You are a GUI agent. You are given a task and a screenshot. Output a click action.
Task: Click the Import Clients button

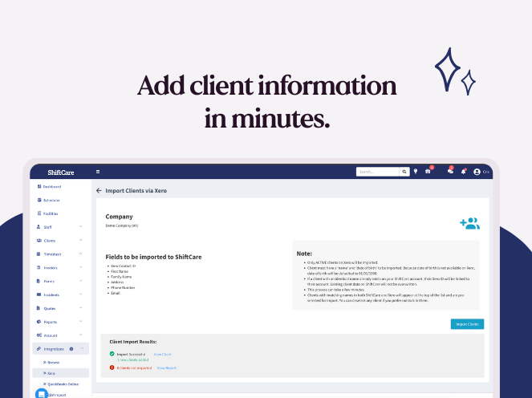point(467,324)
